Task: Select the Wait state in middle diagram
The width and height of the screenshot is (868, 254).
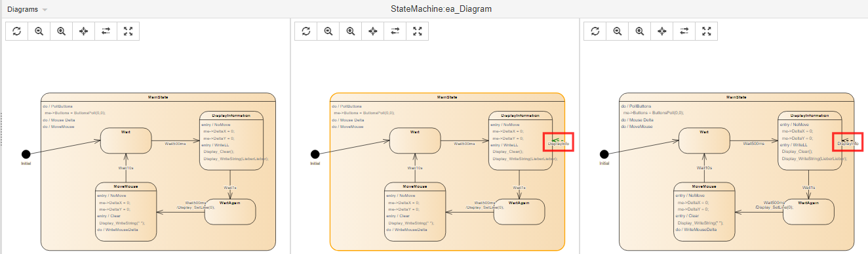Action: click(x=414, y=141)
